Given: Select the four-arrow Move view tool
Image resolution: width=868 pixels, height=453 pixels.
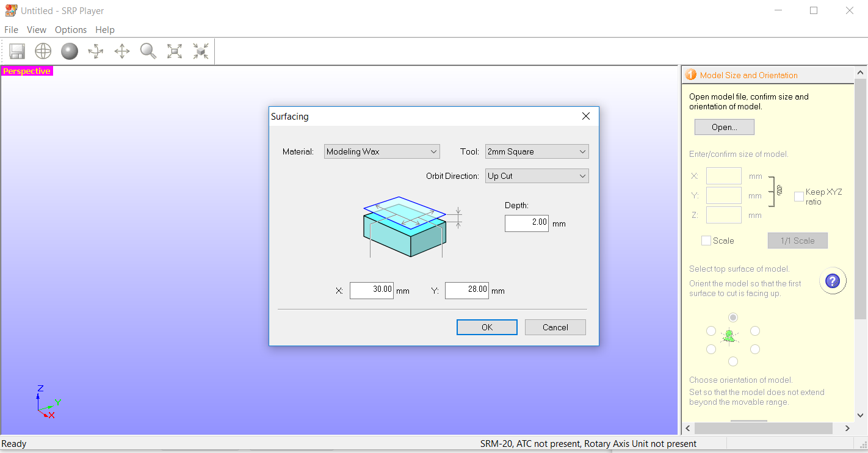Looking at the screenshot, I should point(122,51).
